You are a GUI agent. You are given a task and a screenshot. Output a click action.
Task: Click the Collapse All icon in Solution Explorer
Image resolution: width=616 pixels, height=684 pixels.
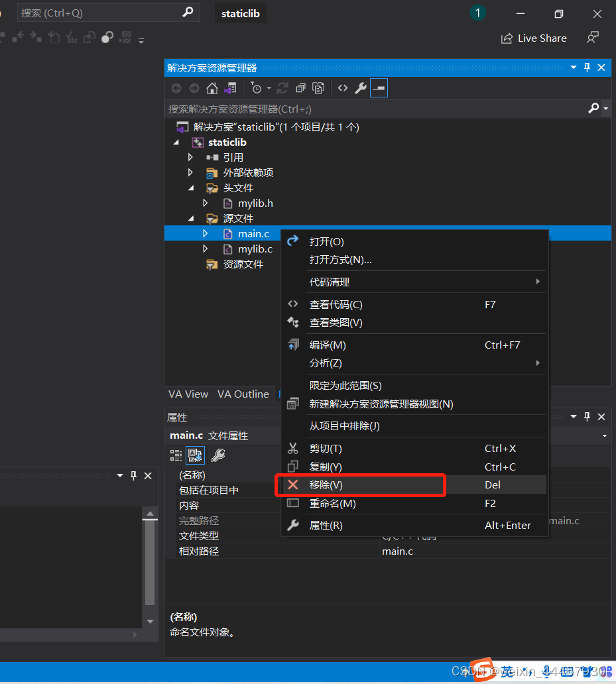pyautogui.click(x=300, y=89)
